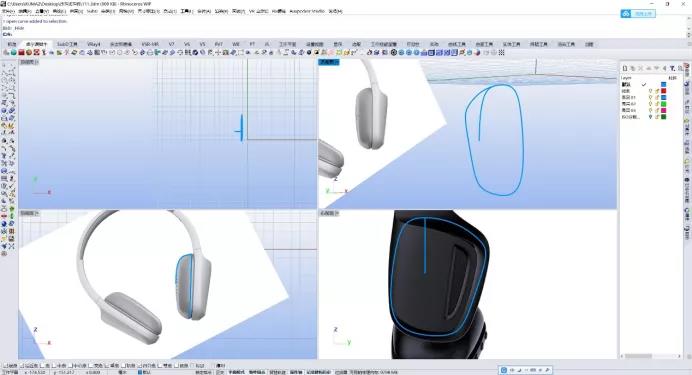
Task: Move layer up with up-arrow icon
Action: (648, 68)
